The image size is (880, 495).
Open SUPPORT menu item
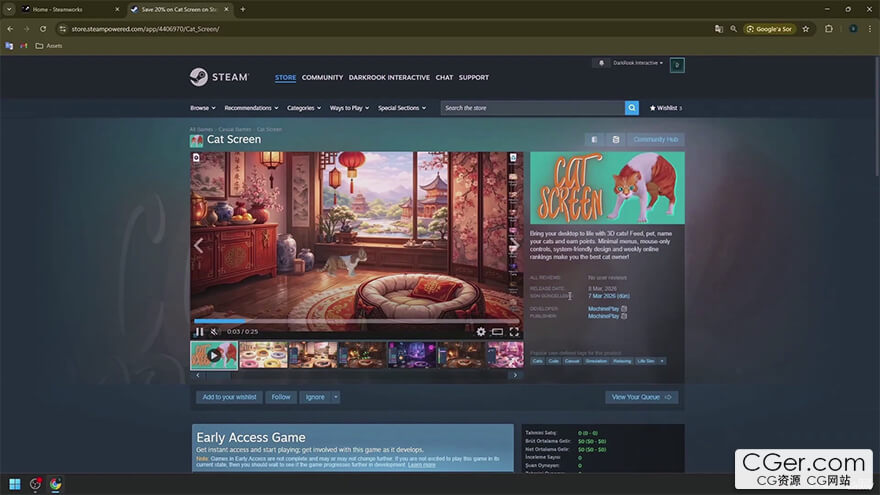[x=474, y=77]
